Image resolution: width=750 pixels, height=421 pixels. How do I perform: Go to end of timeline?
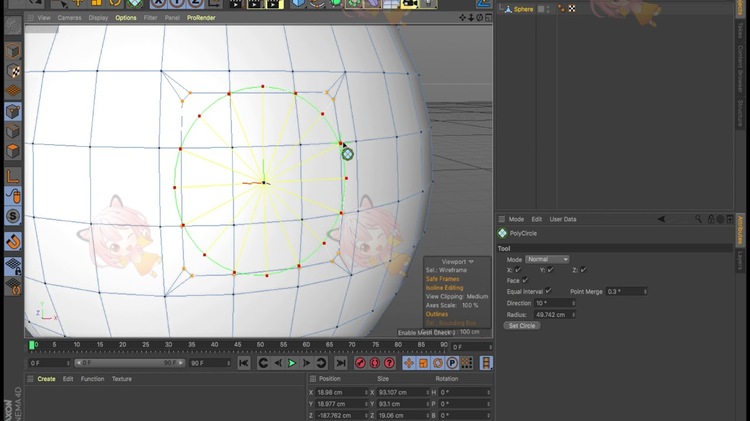341,363
